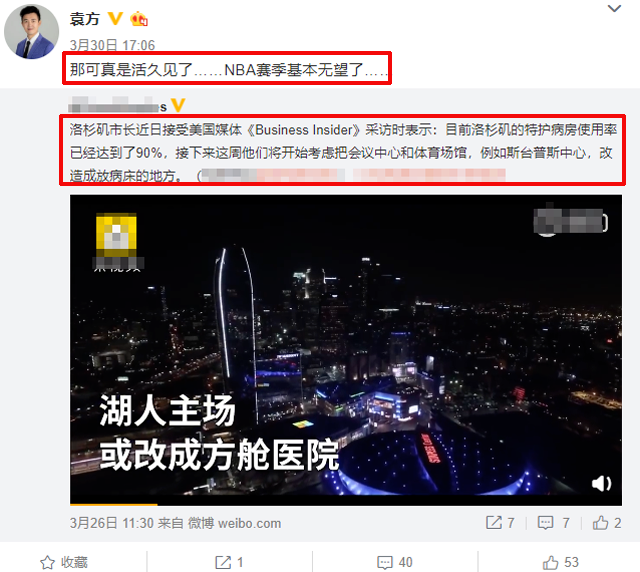Open comments icon on original post
Image resolution: width=640 pixels, height=572 pixels.
tap(554, 523)
